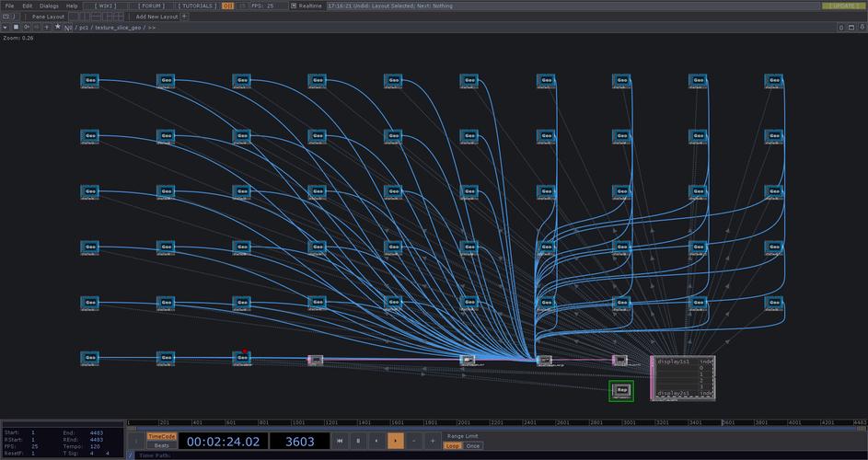
Task: Click the reverse play button
Action: pos(376,441)
